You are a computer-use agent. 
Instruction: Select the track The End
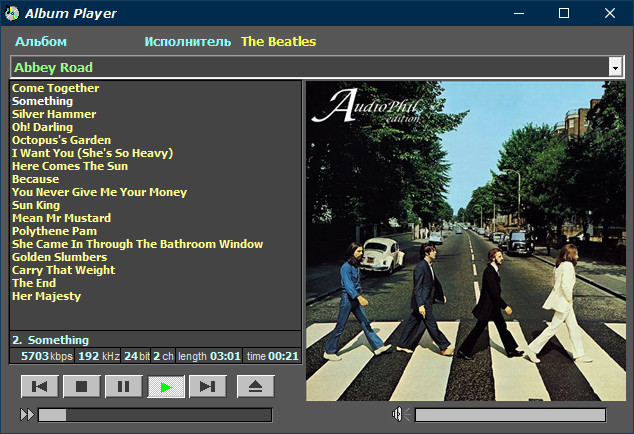[34, 283]
